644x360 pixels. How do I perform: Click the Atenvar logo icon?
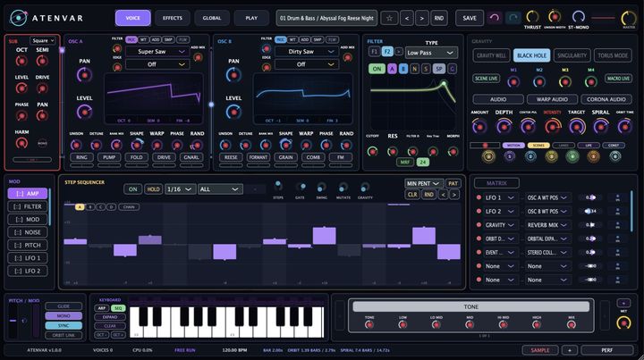pyautogui.click(x=19, y=18)
